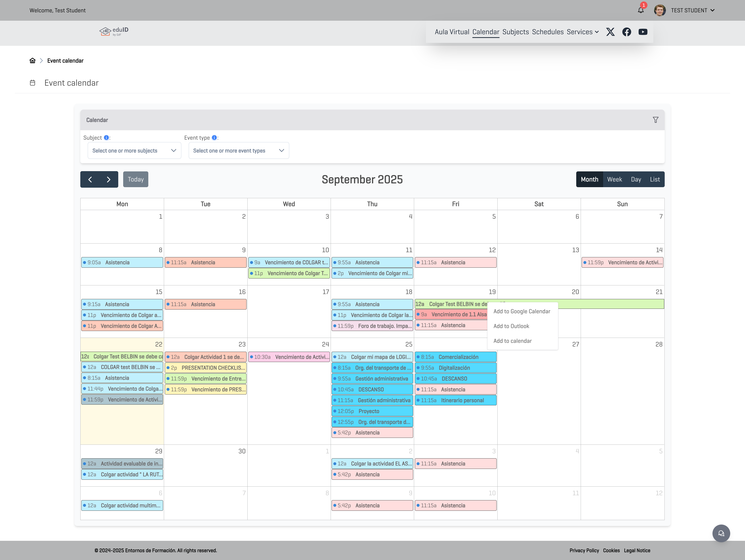Click the home breadcrumb icon

32,61
